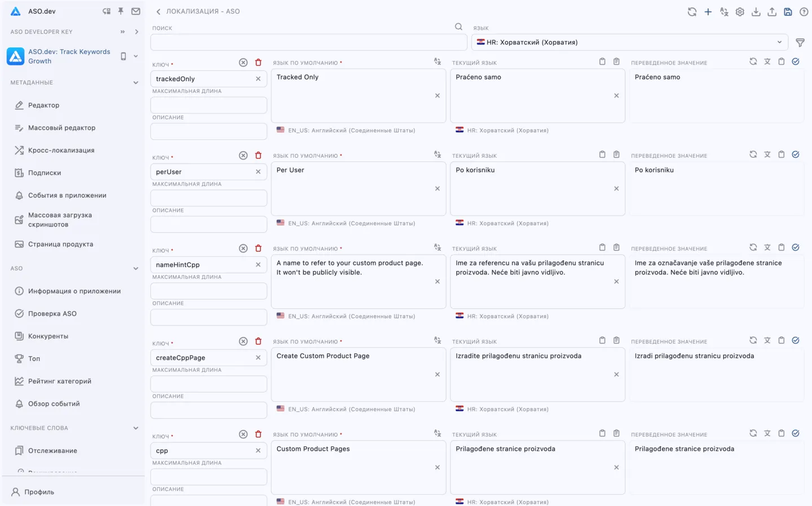Click the plus icon to add key
The height and width of the screenshot is (506, 812).
[x=708, y=12]
